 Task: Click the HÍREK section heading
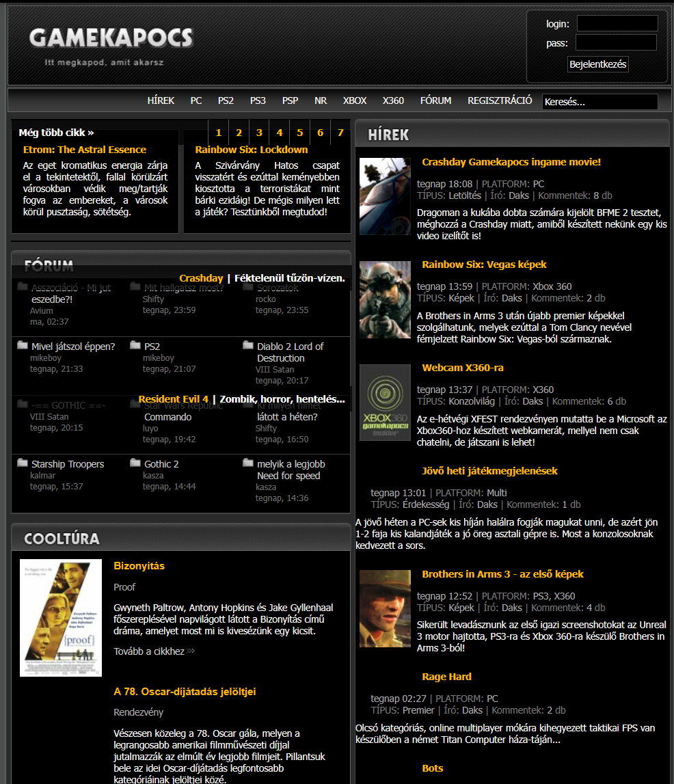pyautogui.click(x=388, y=135)
